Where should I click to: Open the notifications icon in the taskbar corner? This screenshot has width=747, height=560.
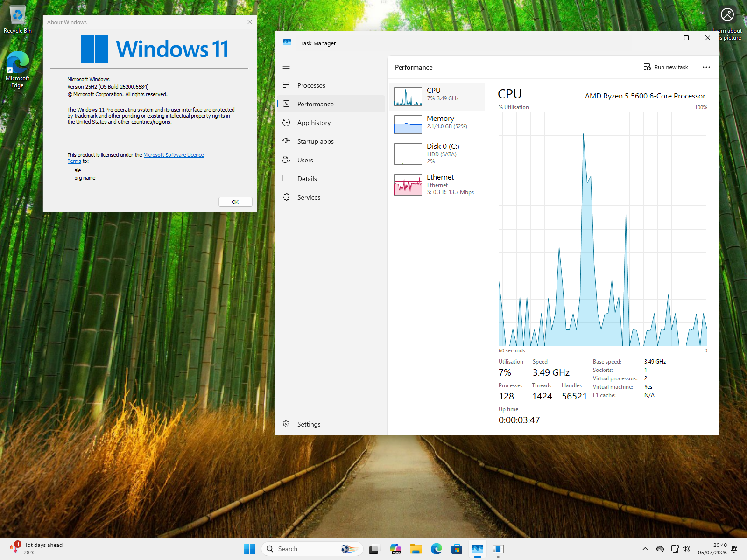pyautogui.click(x=734, y=549)
